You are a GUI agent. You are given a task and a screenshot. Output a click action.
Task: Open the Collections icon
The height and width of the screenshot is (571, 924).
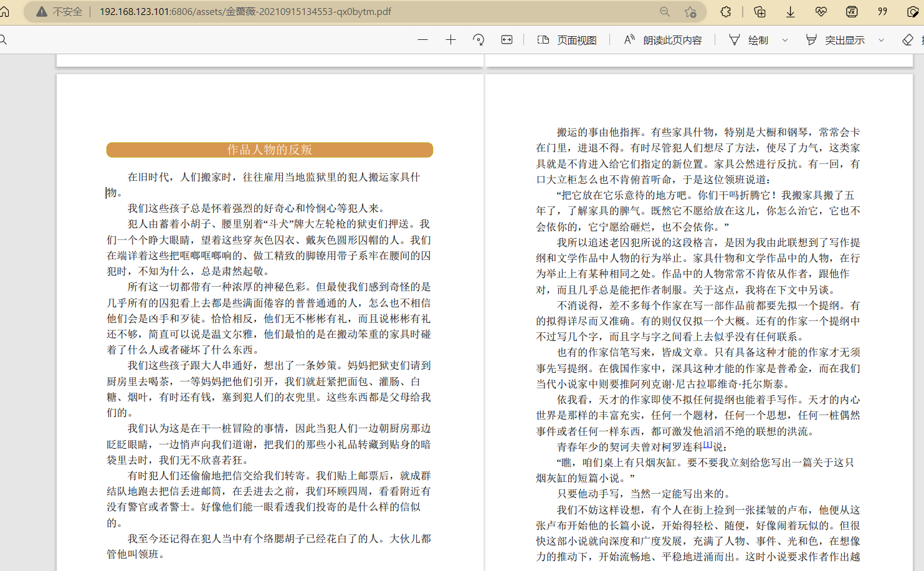[x=760, y=12]
